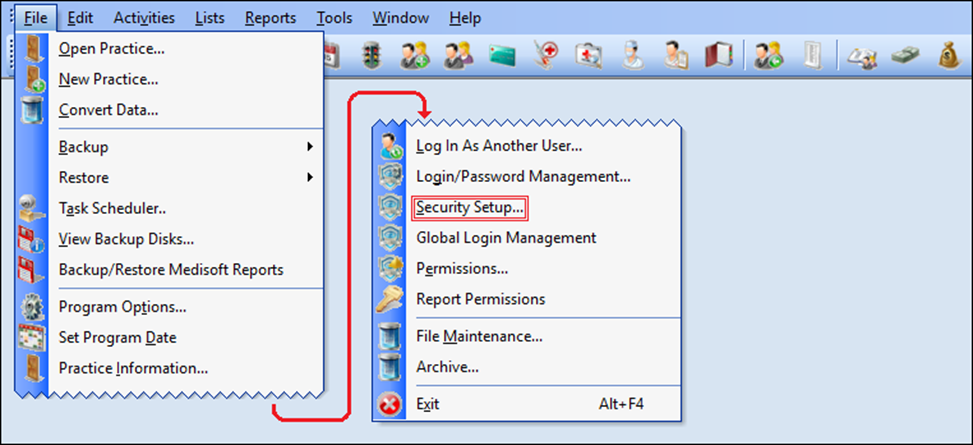This screenshot has width=973, height=445.
Task: Expand the Restore submenu arrow
Action: click(309, 178)
